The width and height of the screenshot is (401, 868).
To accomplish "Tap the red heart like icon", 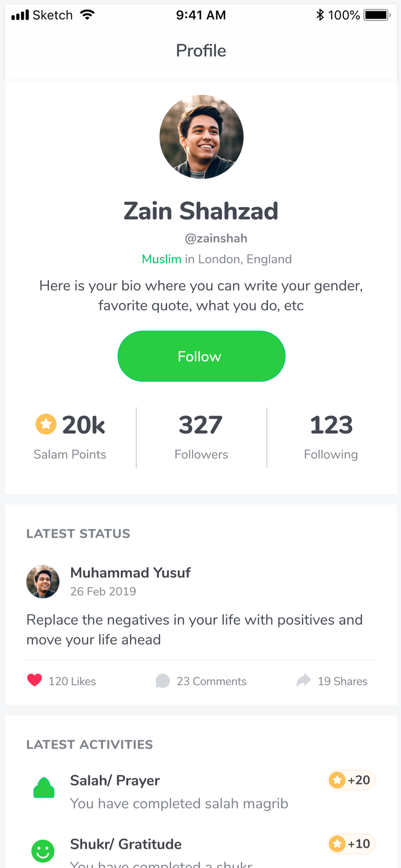I will (x=34, y=680).
